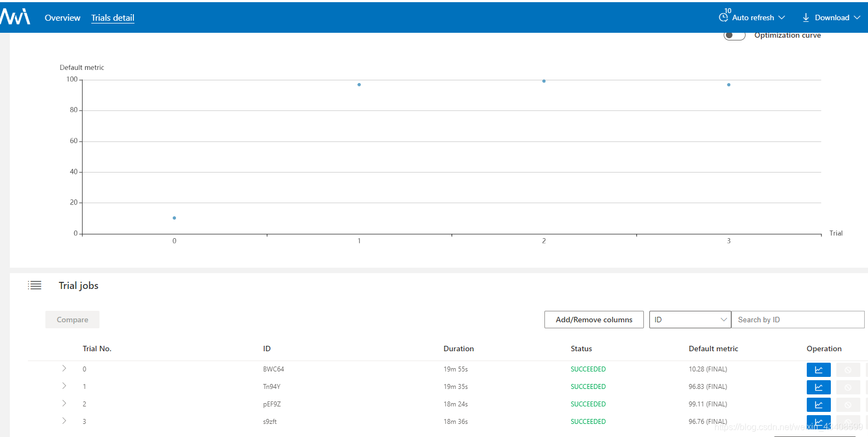Expand details for trial 0 row
Image resolution: width=868 pixels, height=437 pixels.
(64, 369)
